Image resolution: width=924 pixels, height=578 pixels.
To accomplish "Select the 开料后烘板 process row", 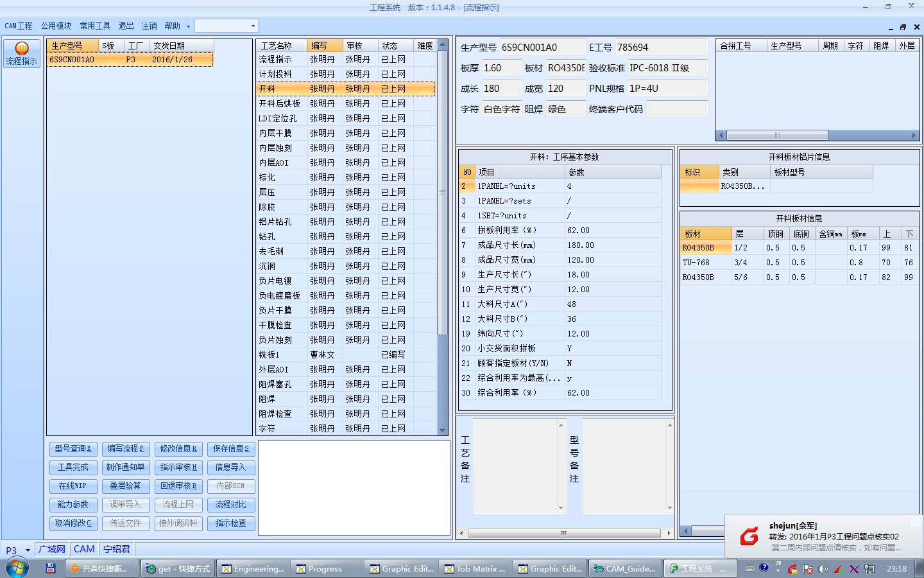I will pyautogui.click(x=346, y=103).
